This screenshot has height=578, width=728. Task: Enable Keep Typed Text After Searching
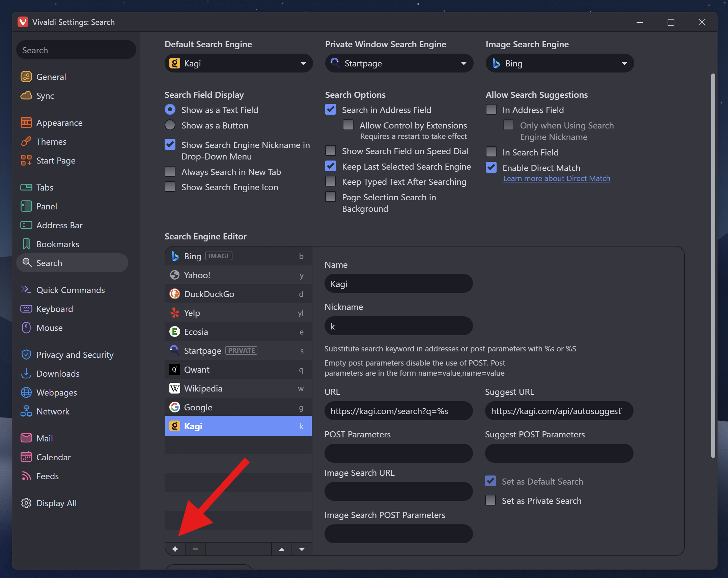[331, 181]
